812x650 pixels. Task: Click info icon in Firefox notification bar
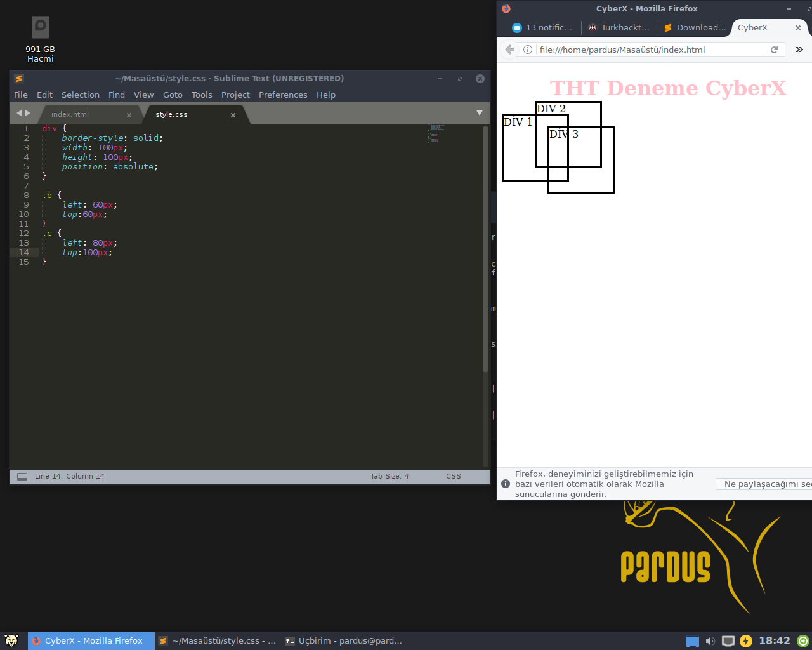click(x=506, y=484)
